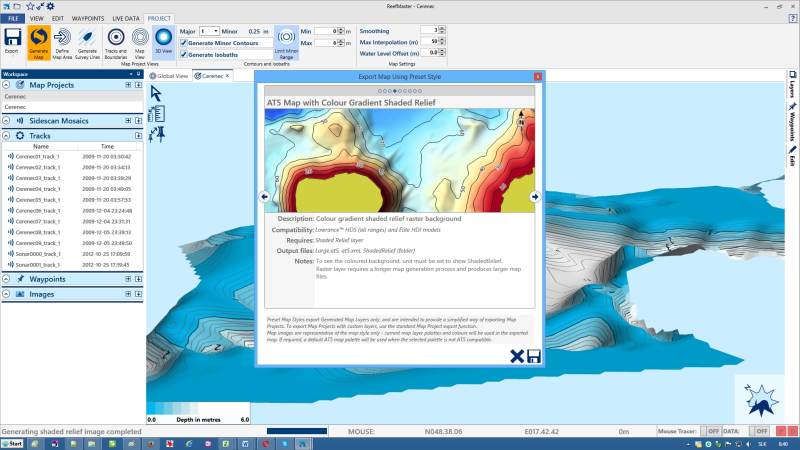Screen dimensions: 800x450
Task: Click the Define Map Area icon
Action: (62, 41)
